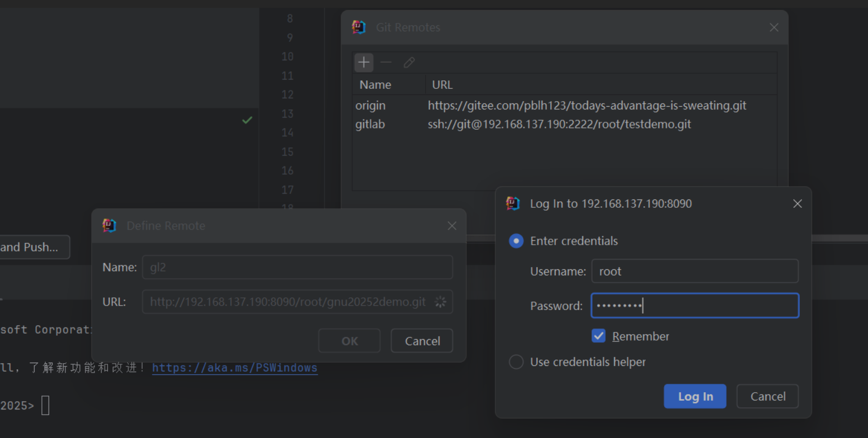
Task: Click the Remove remote minus icon
Action: 386,63
